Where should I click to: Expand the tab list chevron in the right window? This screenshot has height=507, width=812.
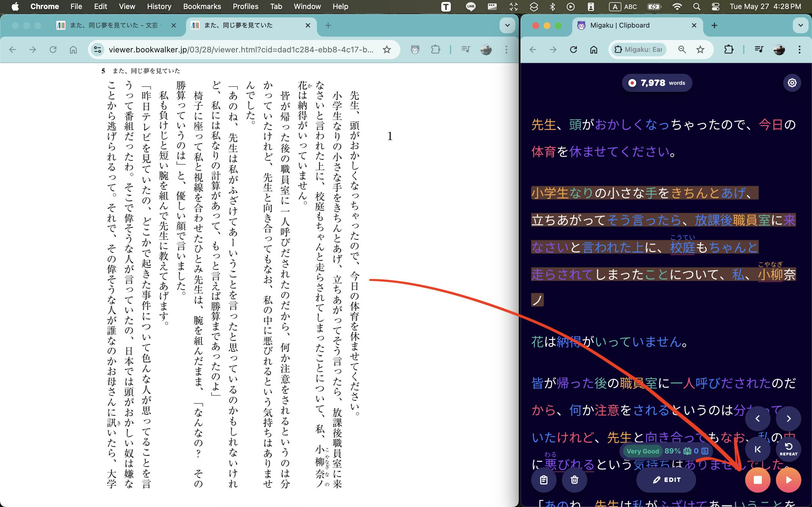(x=801, y=25)
